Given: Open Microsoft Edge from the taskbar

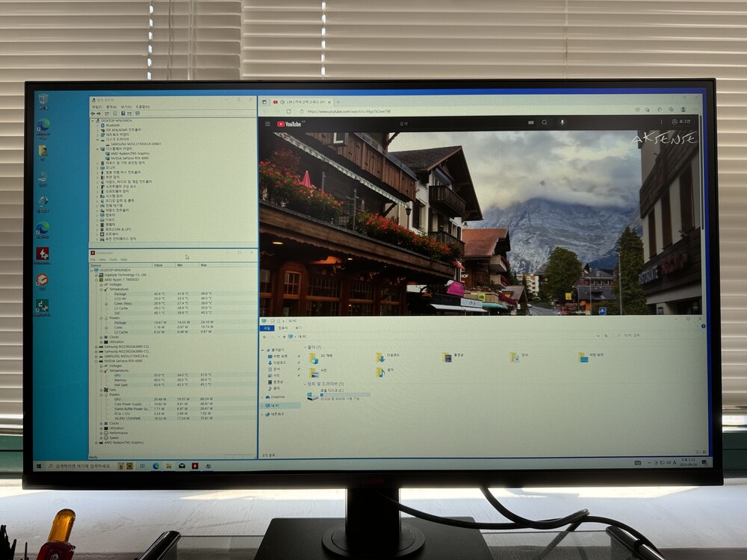Looking at the screenshot, I should click(156, 466).
